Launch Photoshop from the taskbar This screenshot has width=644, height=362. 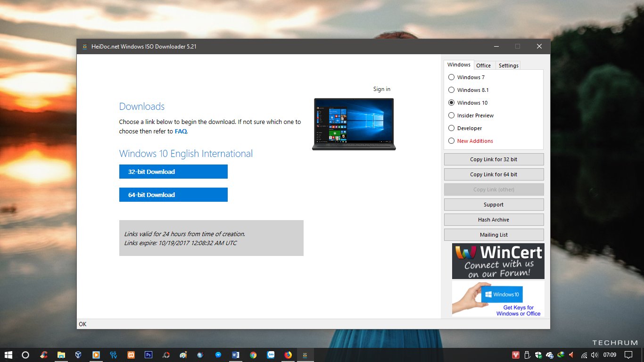point(149,355)
